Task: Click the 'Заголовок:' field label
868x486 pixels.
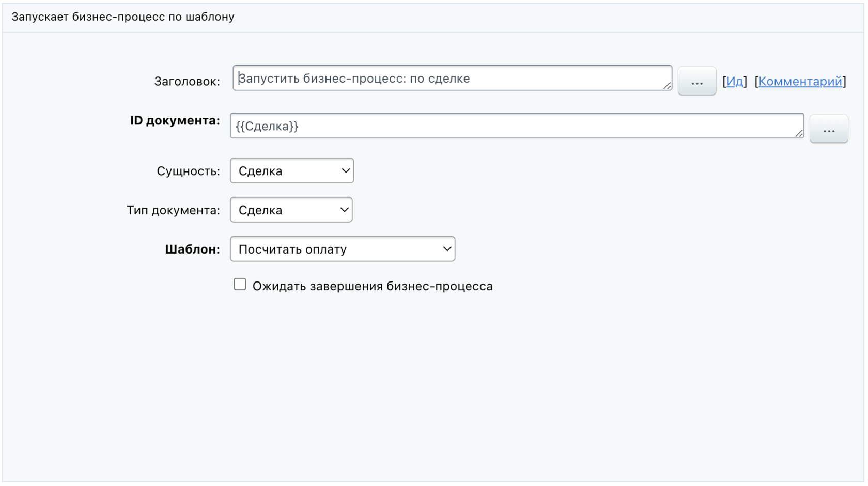Action: (x=187, y=82)
